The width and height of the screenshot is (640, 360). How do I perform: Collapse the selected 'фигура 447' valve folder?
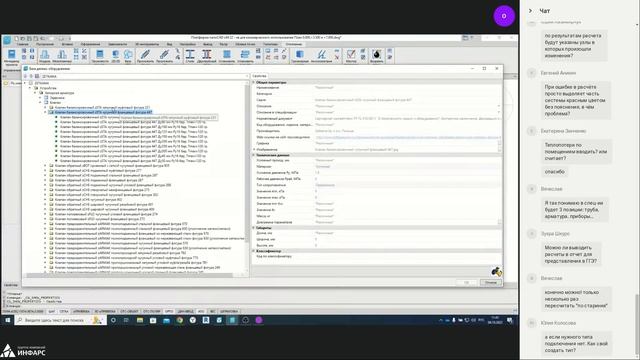click(45, 112)
